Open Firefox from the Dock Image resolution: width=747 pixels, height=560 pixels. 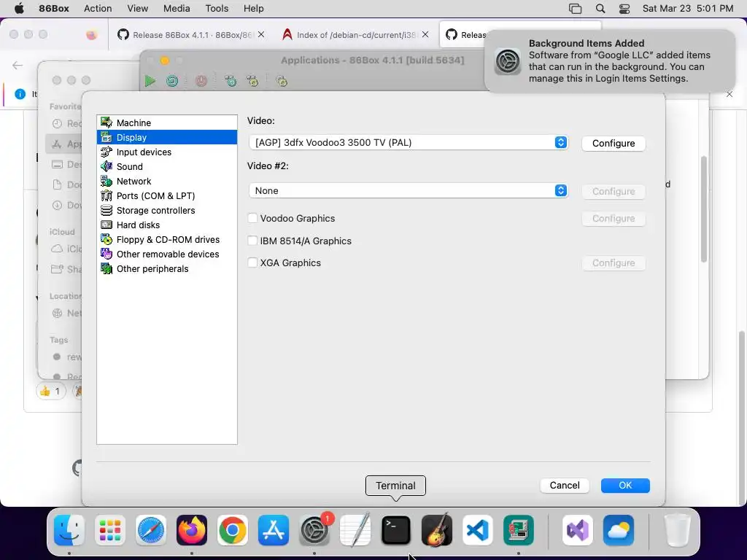coord(192,530)
